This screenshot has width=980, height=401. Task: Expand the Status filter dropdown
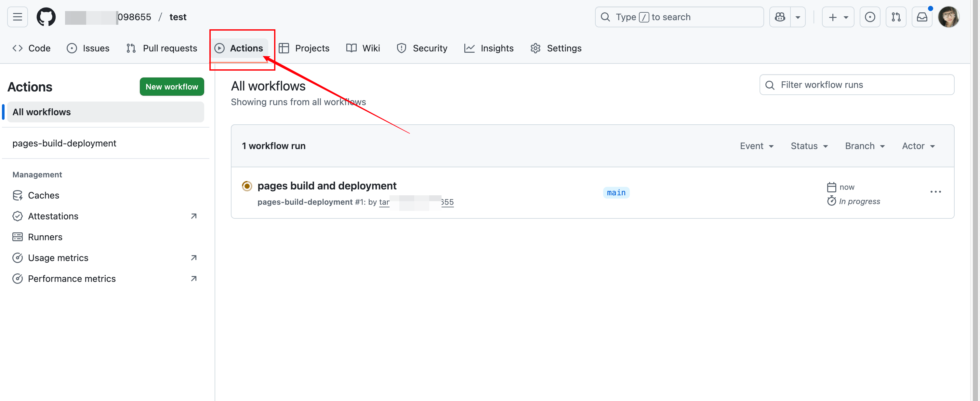(x=809, y=146)
